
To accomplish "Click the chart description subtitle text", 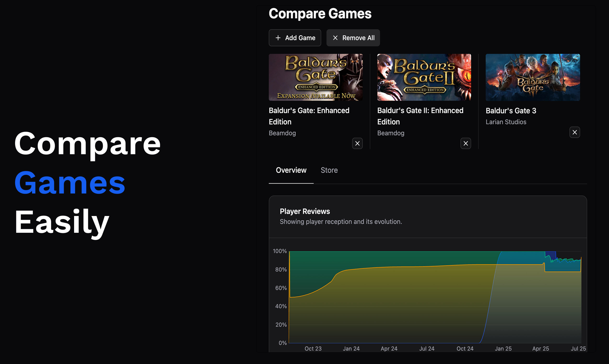I will pyautogui.click(x=341, y=222).
